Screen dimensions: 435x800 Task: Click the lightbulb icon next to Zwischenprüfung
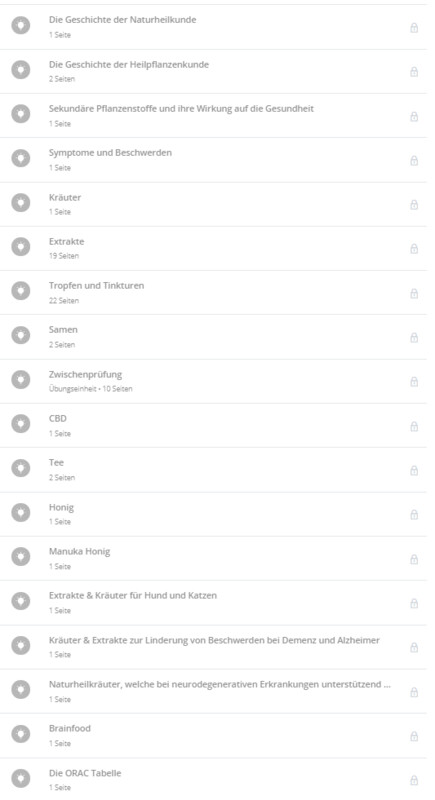21,380
